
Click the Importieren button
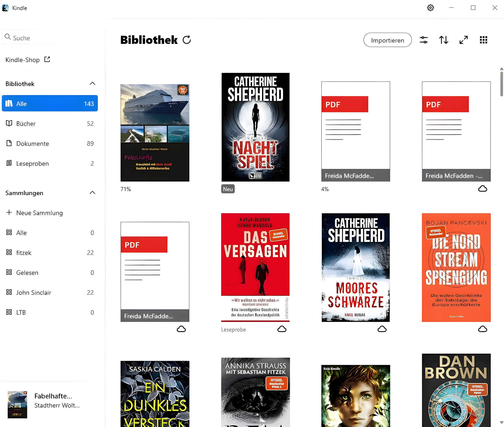[x=388, y=40]
